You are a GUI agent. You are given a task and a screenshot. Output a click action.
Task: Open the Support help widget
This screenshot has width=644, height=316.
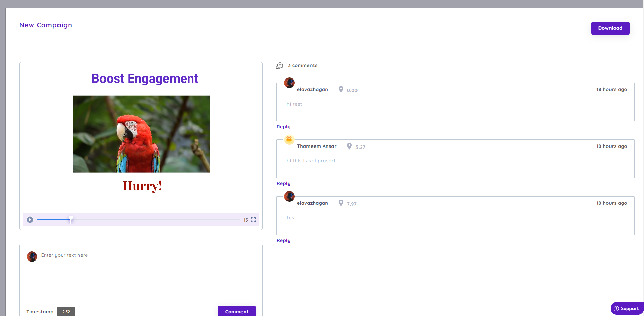tap(627, 308)
